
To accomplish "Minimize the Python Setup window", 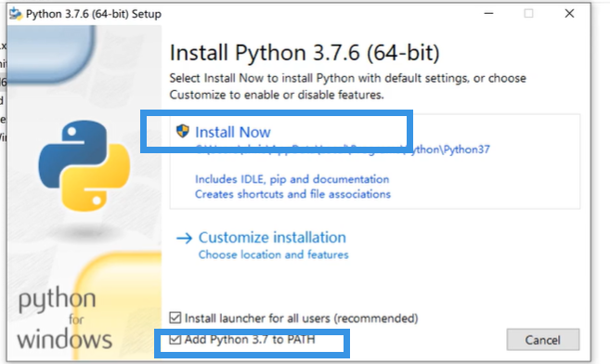I will (488, 14).
